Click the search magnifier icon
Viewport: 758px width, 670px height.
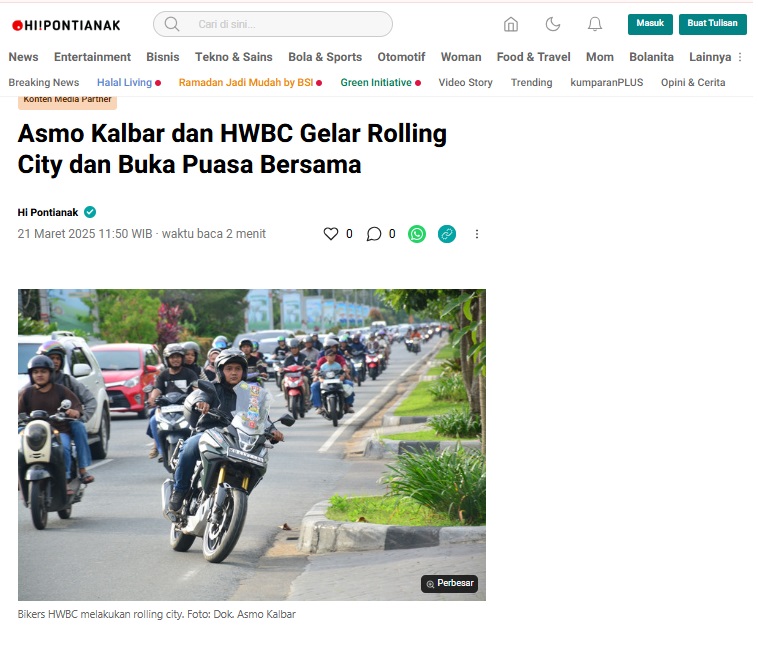pos(172,24)
